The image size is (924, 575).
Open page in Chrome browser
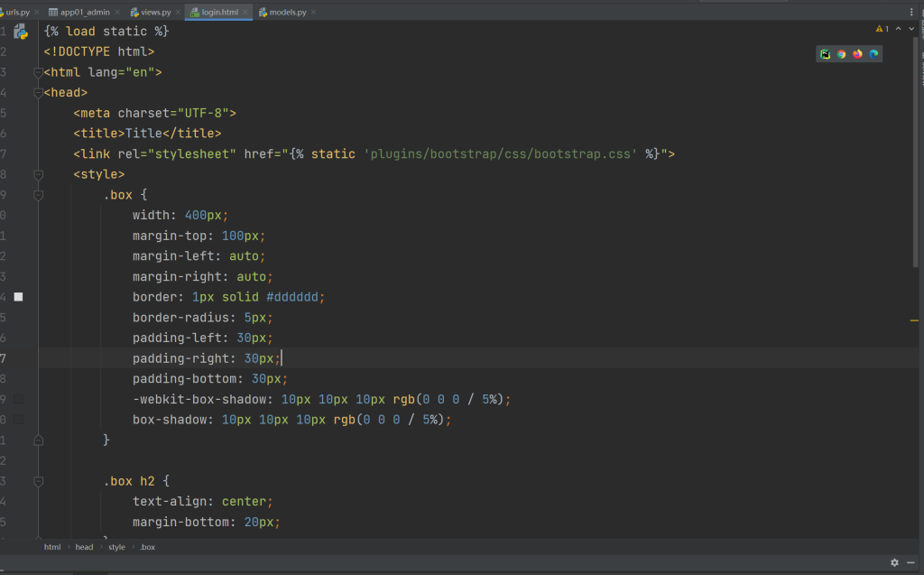(x=841, y=54)
